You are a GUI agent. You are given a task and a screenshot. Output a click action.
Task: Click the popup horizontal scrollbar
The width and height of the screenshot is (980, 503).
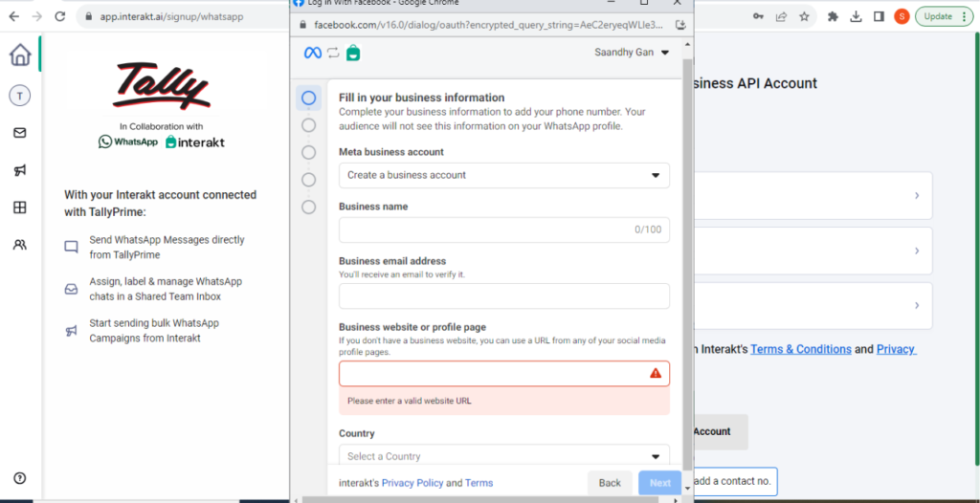pyautogui.click(x=480, y=499)
